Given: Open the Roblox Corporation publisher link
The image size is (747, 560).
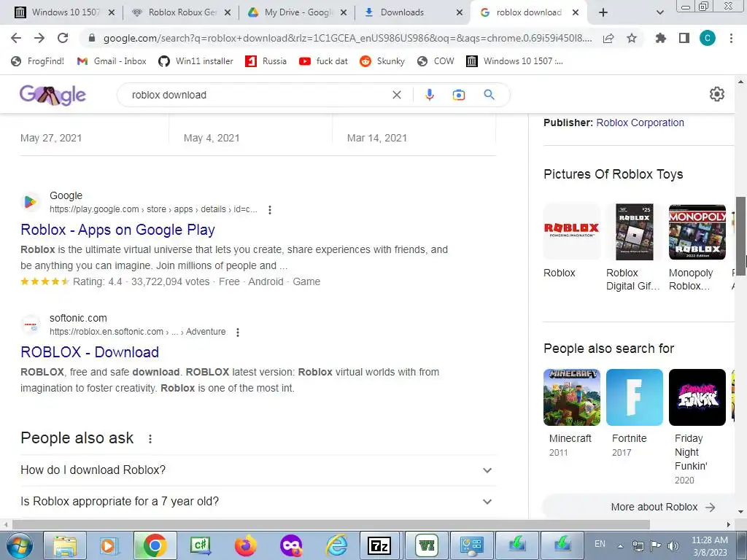Looking at the screenshot, I should pos(640,122).
